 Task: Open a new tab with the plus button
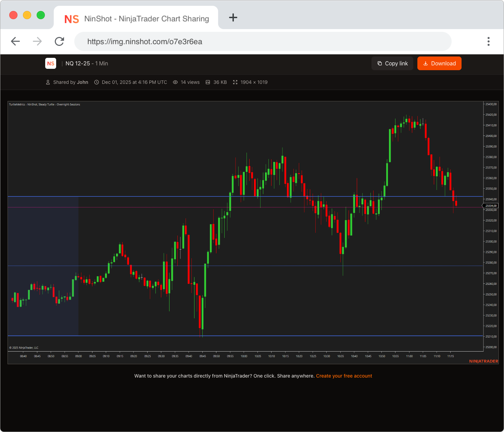click(233, 18)
